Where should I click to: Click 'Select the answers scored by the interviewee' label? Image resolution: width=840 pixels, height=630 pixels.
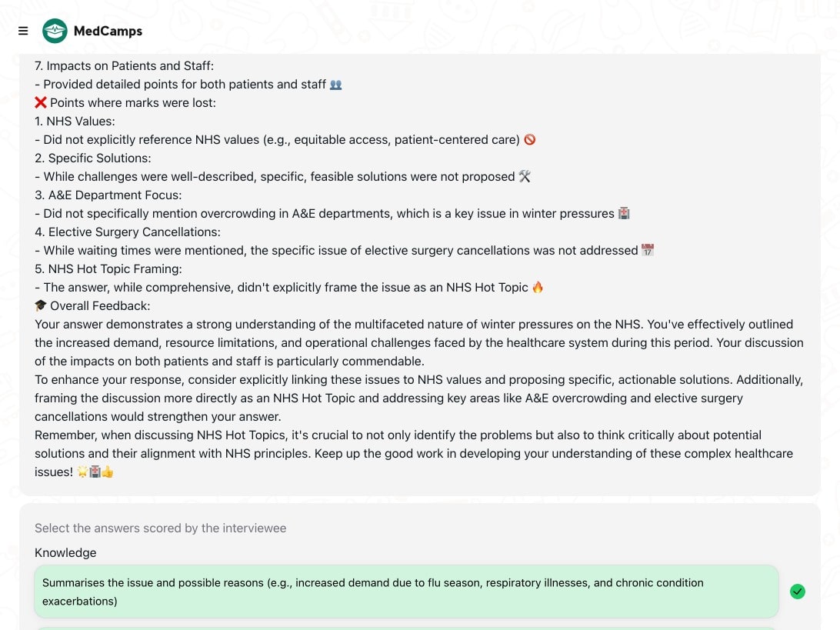click(x=160, y=528)
